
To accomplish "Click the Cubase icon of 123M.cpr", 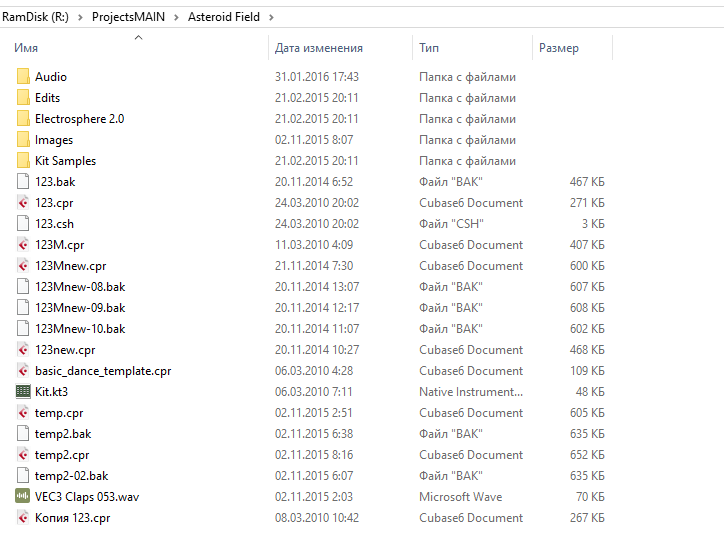I will (23, 245).
